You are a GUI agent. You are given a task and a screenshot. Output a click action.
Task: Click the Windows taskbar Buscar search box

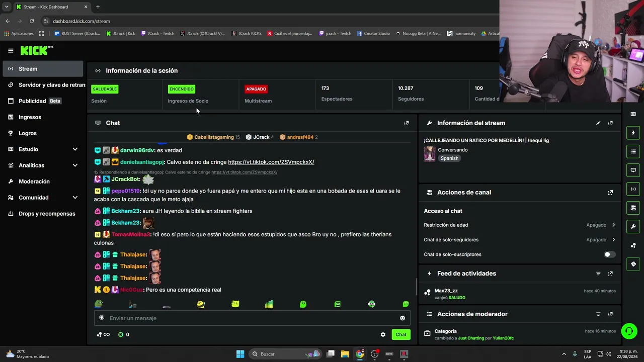(286, 354)
